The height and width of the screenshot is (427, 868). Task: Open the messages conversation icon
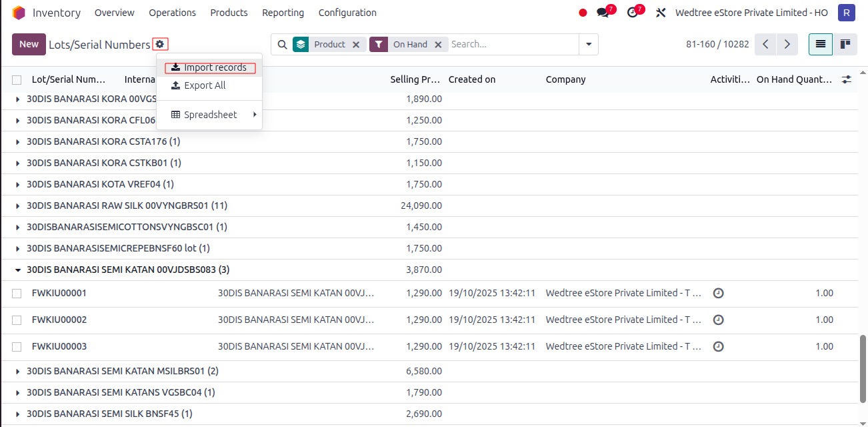point(603,13)
